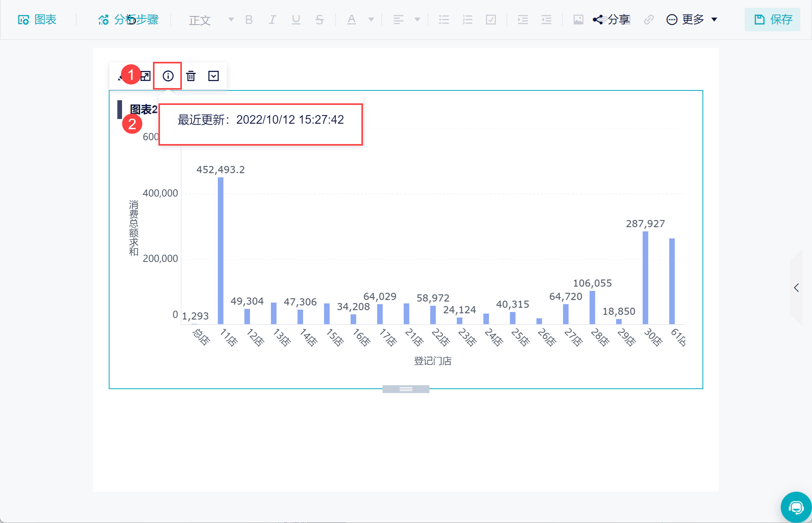The image size is (812, 523).
Task: Click the chart expand/popout icon
Action: pos(146,76)
